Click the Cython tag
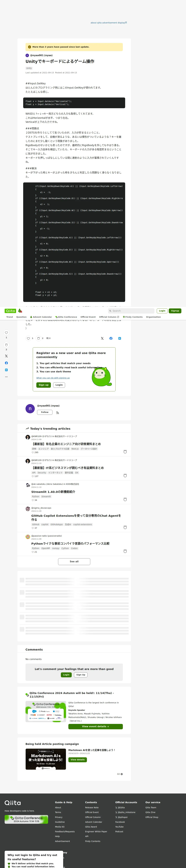Image resolution: width=186 pixels, height=868 pixels. [65, 548]
